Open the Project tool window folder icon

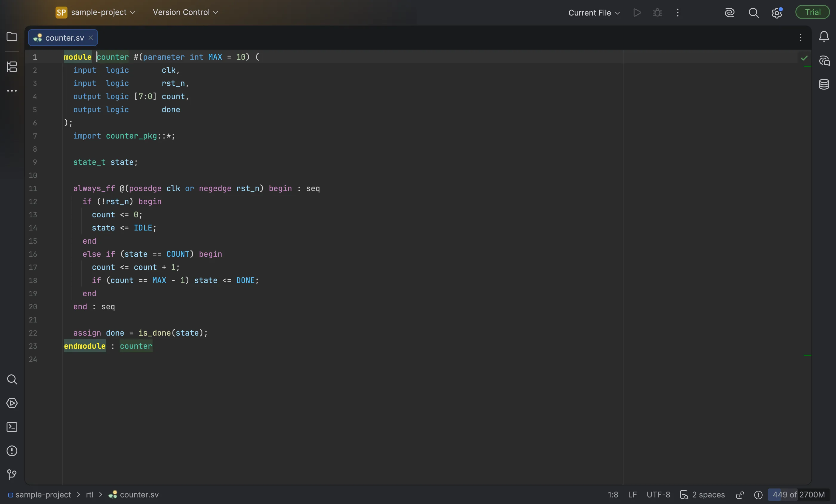(12, 36)
